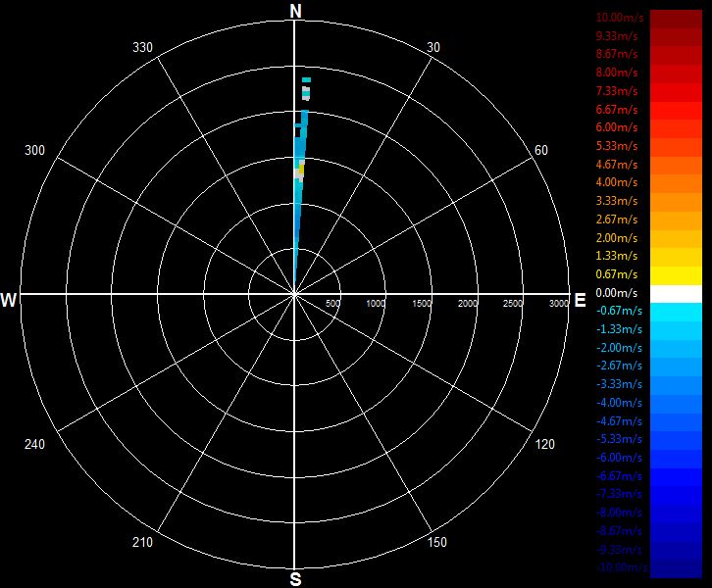Screen dimensions: 712x588
Task: Pick the blue band beside -4.67m/s
Action: 676,422
